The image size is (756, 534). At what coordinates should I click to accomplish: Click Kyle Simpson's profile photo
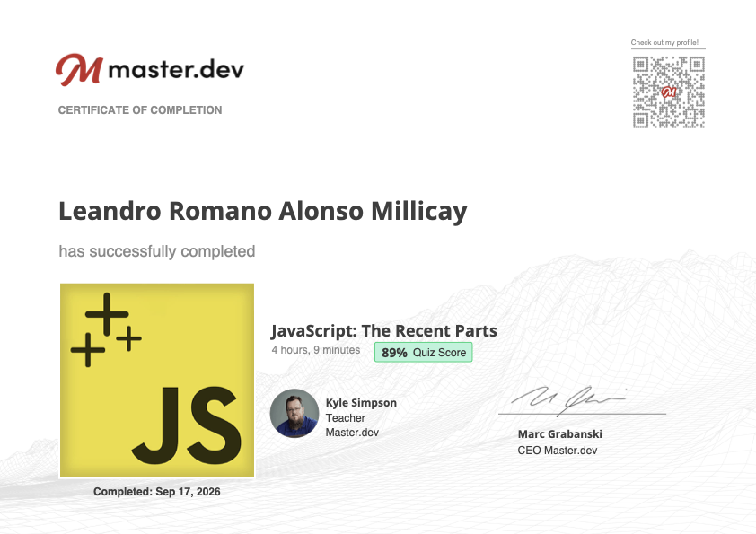tap(294, 413)
